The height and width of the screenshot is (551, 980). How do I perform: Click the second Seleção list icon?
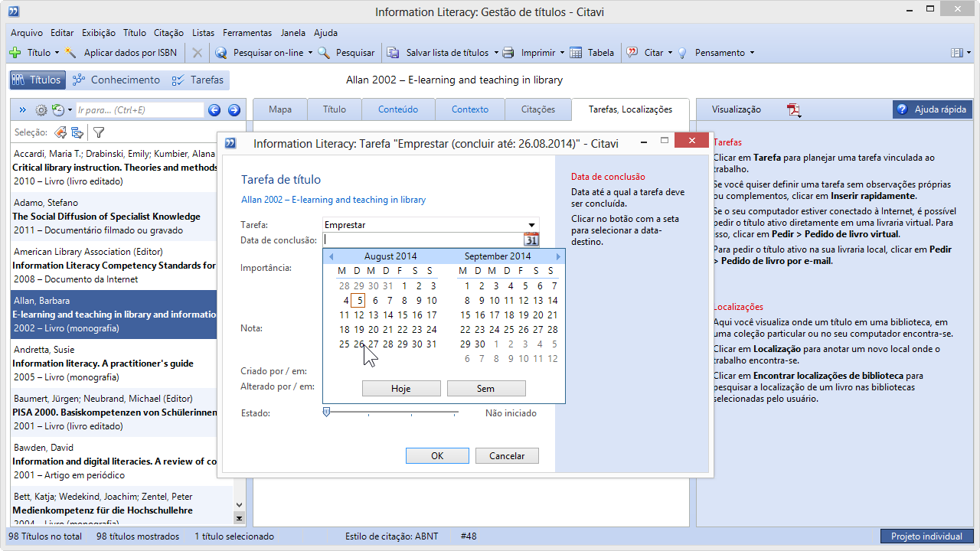[x=77, y=132]
